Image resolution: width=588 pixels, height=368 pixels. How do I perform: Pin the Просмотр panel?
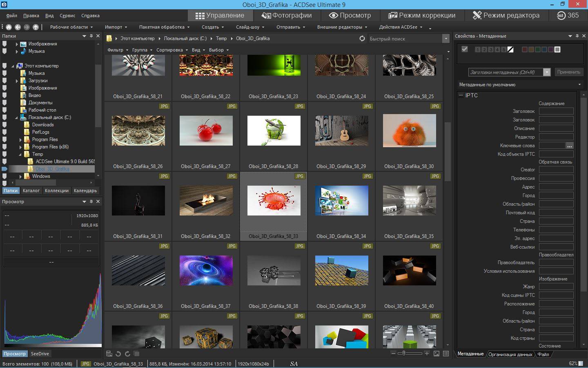91,202
